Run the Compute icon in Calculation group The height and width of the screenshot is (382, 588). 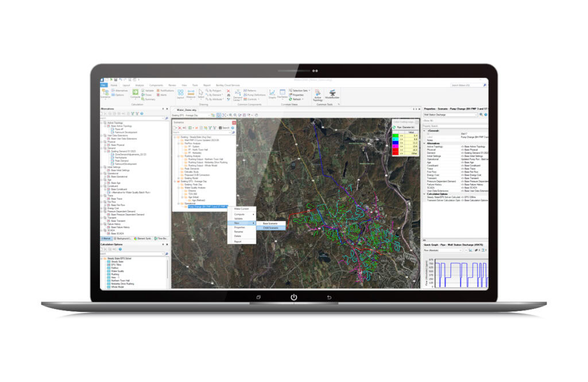coord(135,93)
